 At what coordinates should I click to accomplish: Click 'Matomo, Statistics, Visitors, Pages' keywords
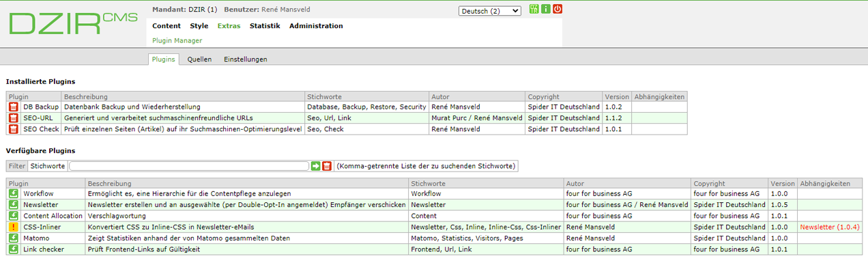(x=467, y=238)
